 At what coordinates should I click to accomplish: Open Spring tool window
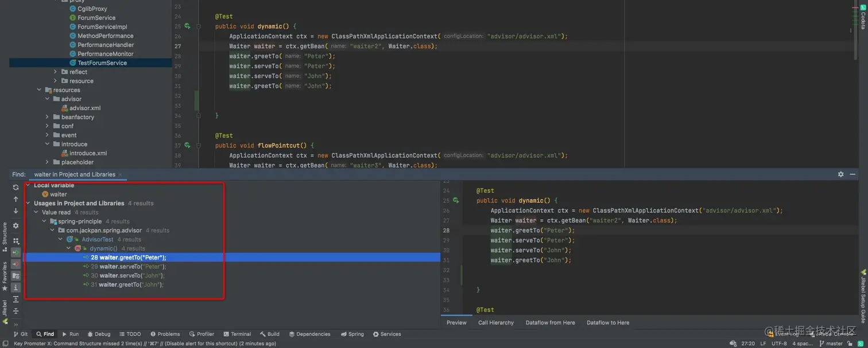pyautogui.click(x=352, y=334)
